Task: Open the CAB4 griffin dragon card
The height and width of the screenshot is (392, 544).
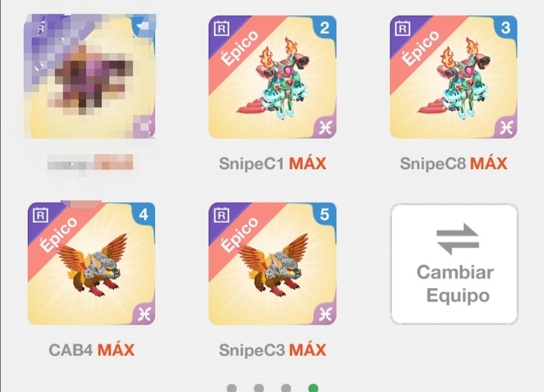Action: (x=92, y=264)
